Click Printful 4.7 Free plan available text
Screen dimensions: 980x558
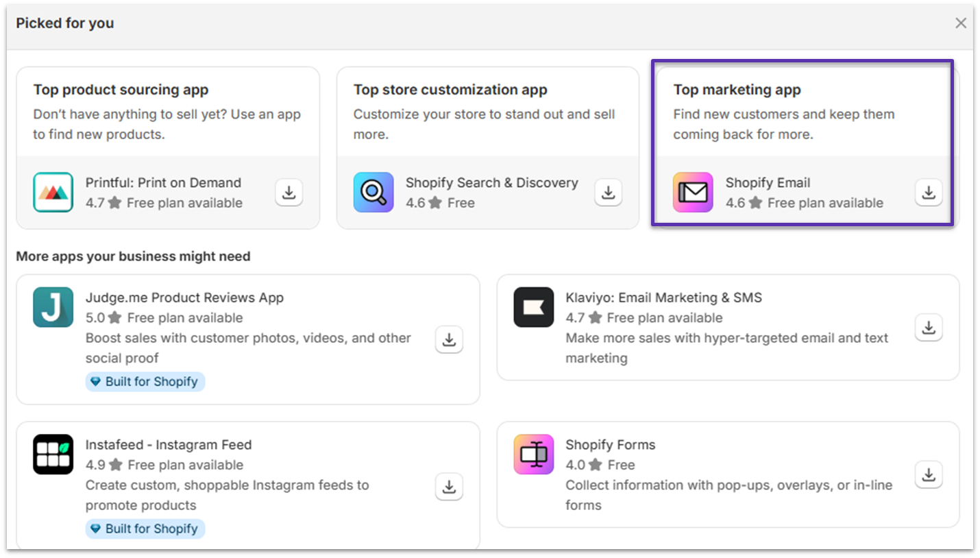(164, 203)
